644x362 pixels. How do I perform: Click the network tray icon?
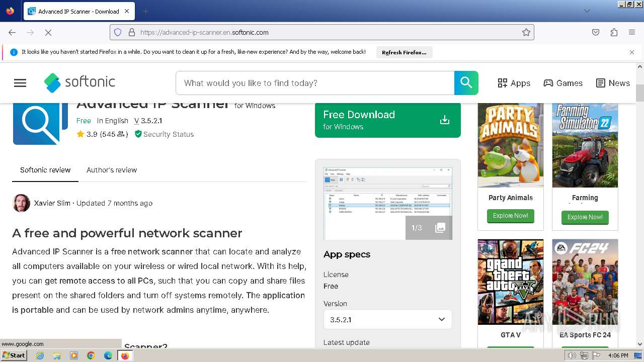point(584,355)
